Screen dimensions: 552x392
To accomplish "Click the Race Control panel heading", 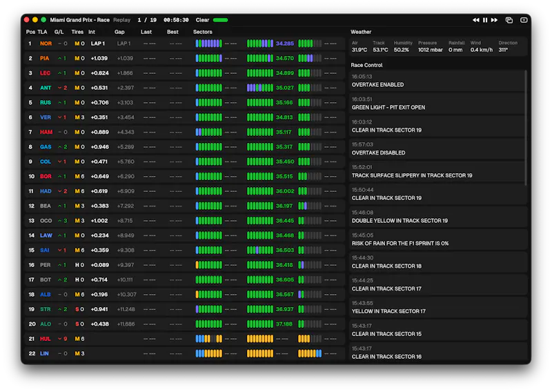I will pos(366,65).
